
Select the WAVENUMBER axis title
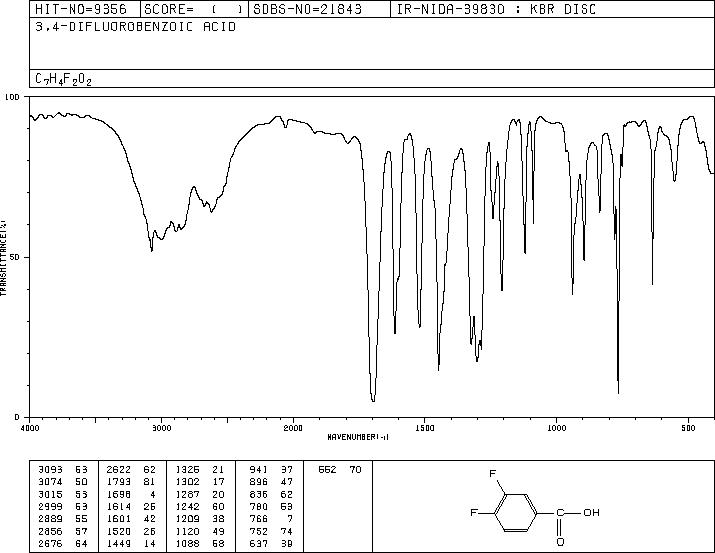[358, 437]
